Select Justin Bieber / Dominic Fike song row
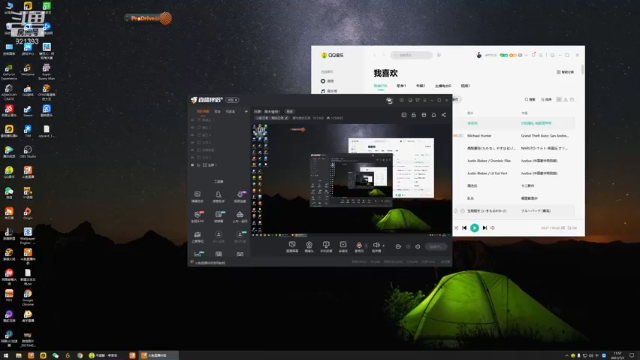640x360 pixels. click(x=514, y=161)
